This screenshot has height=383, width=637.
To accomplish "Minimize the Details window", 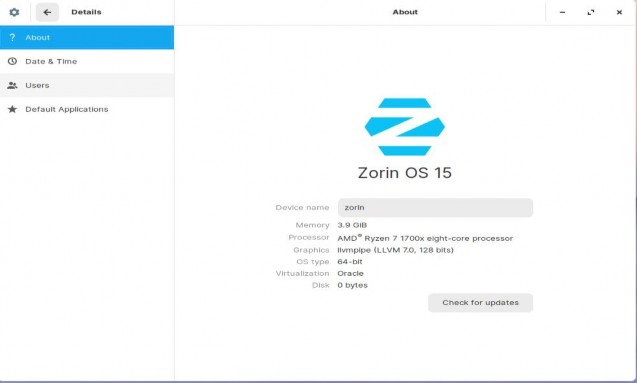I will 562,12.
